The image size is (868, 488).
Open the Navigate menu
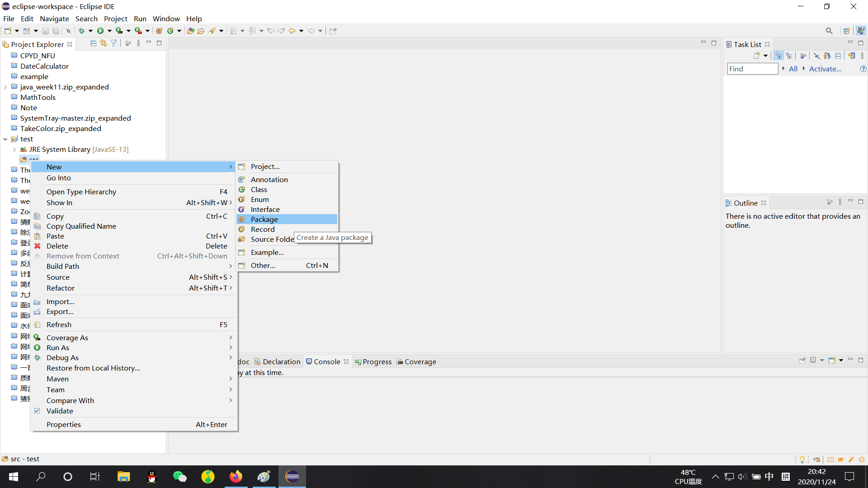coord(54,19)
